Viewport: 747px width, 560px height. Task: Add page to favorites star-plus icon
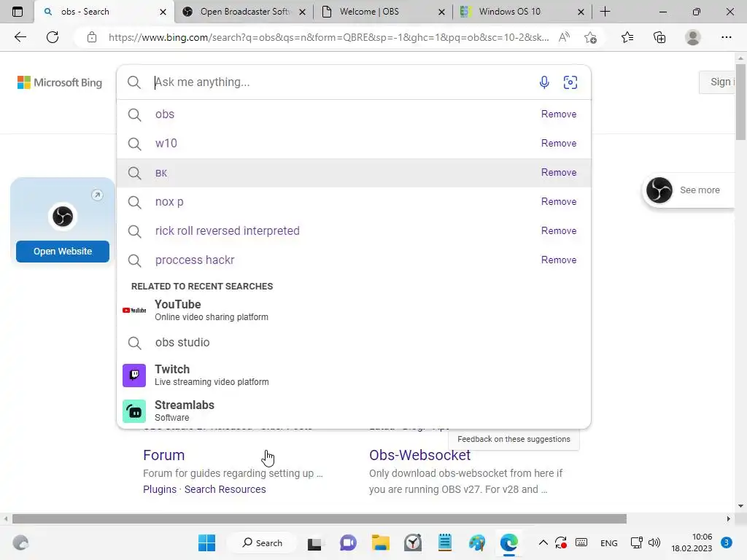point(590,37)
